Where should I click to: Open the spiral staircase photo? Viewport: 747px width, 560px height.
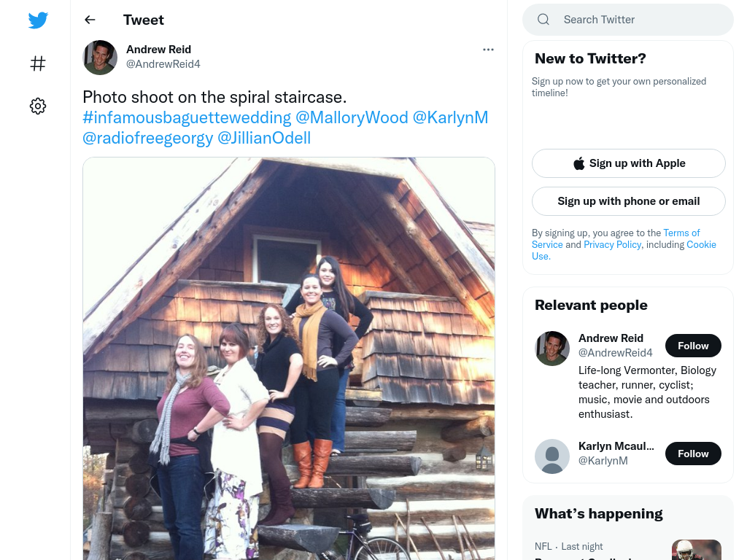(289, 359)
